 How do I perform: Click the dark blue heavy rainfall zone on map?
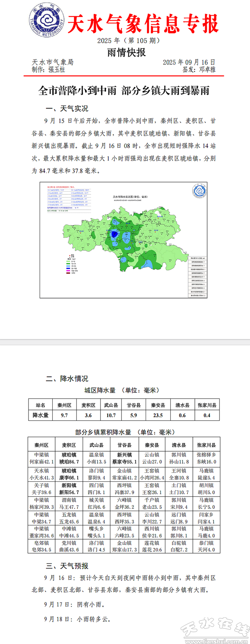point(114,234)
